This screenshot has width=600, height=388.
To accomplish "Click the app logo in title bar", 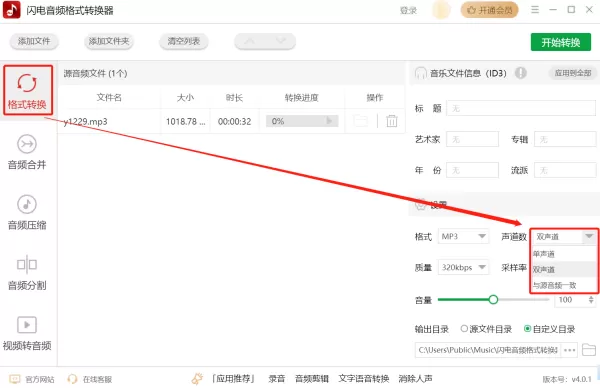I will coord(11,10).
